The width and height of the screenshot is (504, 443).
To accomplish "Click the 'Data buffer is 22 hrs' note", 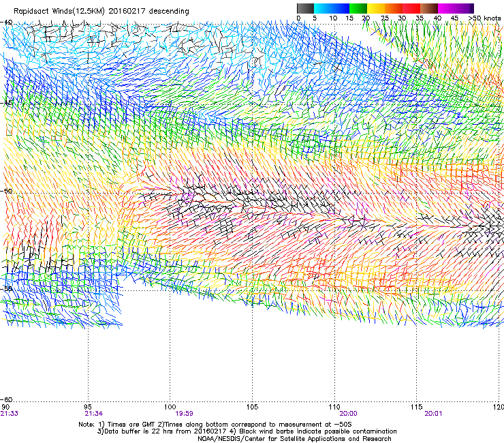I will point(247,431).
